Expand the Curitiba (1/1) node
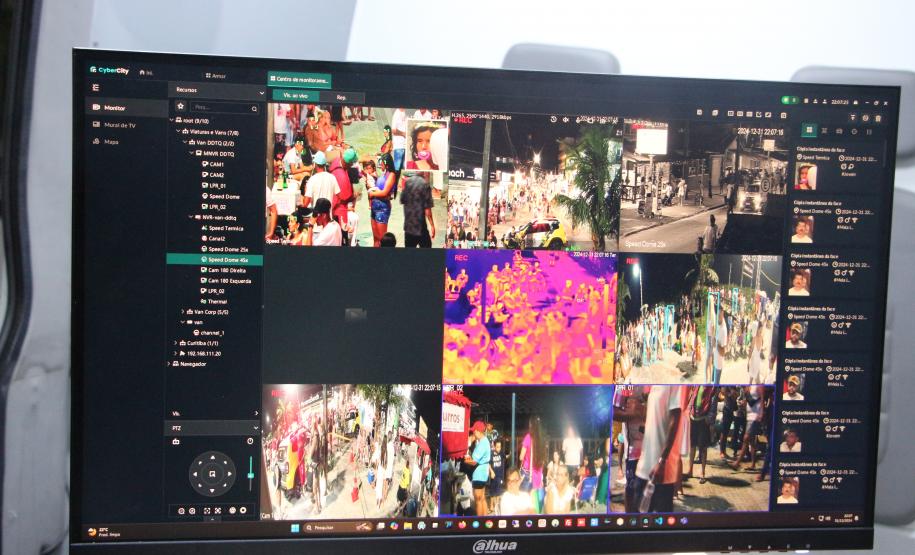The image size is (915, 555). [x=175, y=343]
